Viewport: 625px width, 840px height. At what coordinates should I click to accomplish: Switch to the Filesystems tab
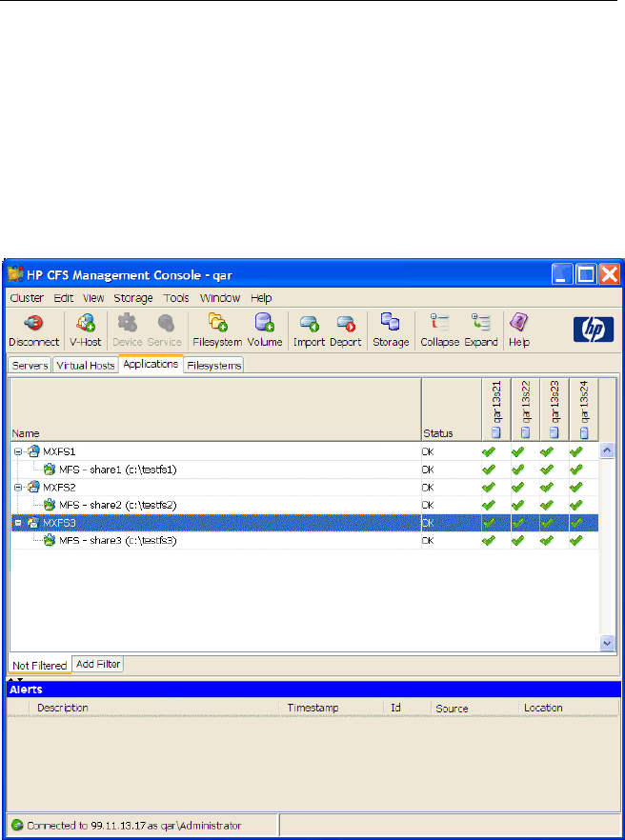213,365
